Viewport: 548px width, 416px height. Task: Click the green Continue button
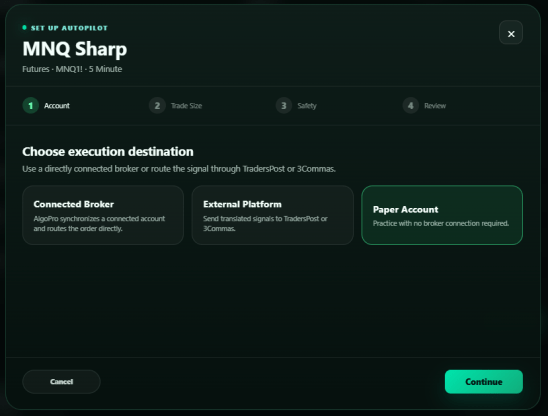click(x=484, y=382)
